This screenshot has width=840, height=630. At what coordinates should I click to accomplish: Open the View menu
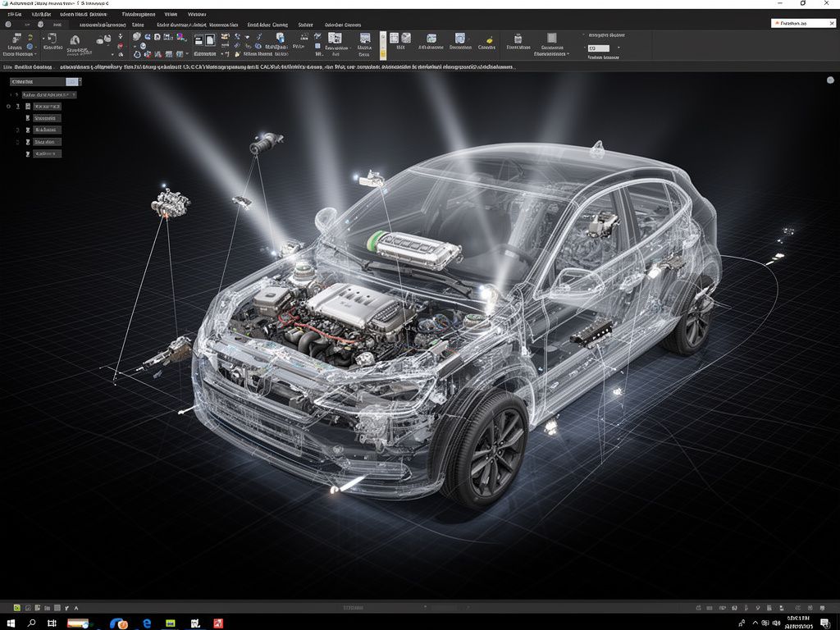pos(170,14)
